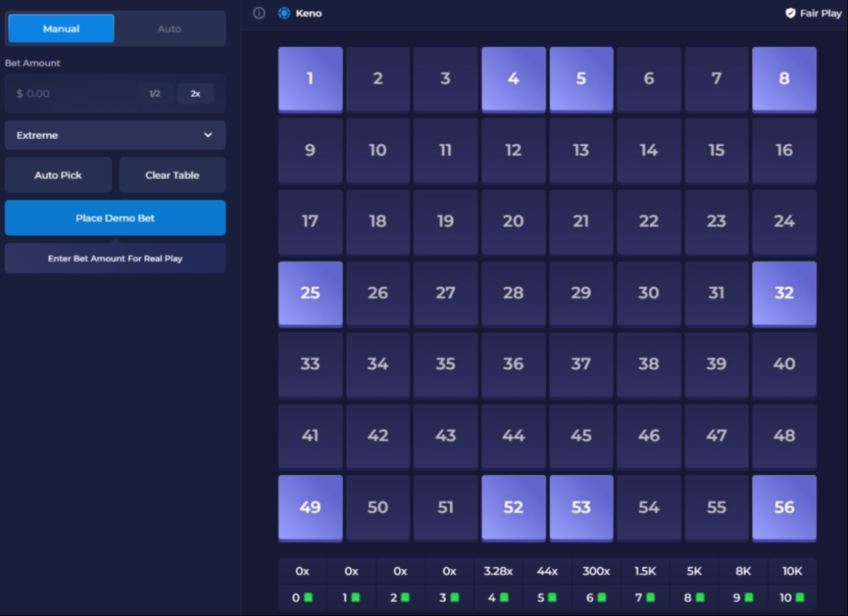
Task: Select number 16 tile
Action: click(x=784, y=150)
